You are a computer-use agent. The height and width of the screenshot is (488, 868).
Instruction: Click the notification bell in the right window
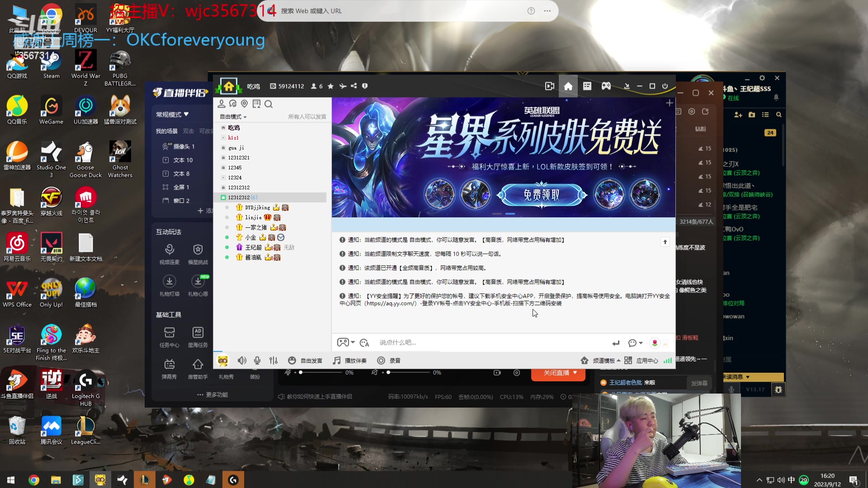(776, 97)
